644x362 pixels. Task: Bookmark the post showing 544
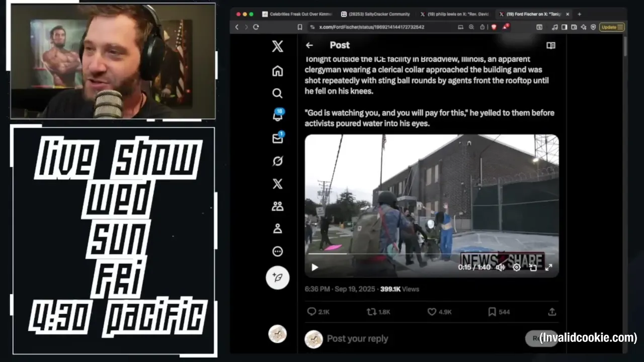coord(499,312)
